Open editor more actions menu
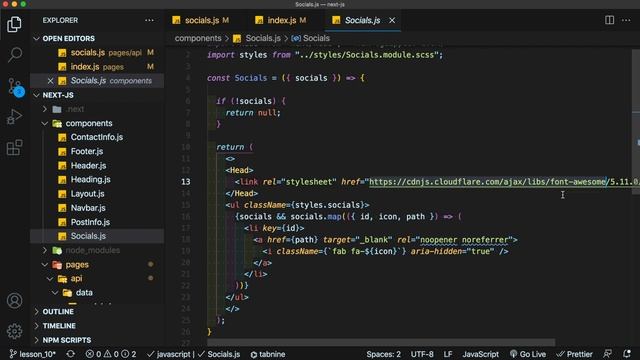Screen dimensions: 640x360 click(x=626, y=20)
